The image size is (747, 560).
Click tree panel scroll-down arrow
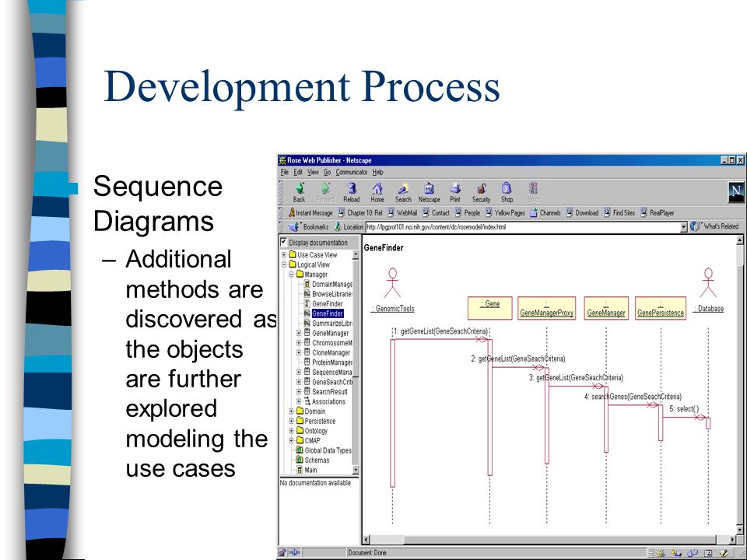[355, 470]
